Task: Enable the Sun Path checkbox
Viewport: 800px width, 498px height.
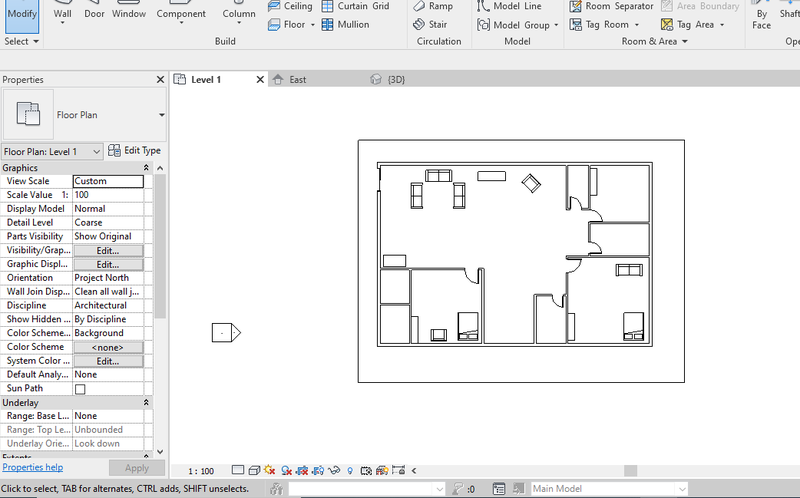Action: (80, 389)
